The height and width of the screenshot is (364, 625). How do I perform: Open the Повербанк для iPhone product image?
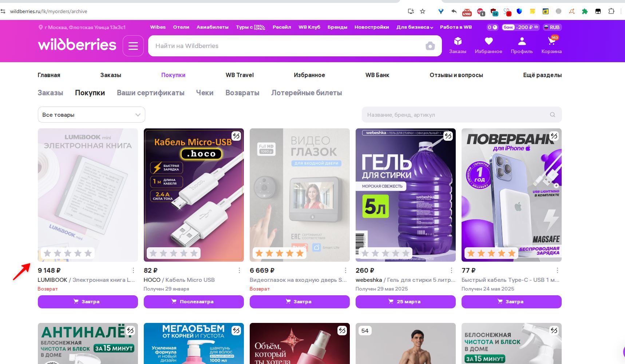[x=511, y=195]
